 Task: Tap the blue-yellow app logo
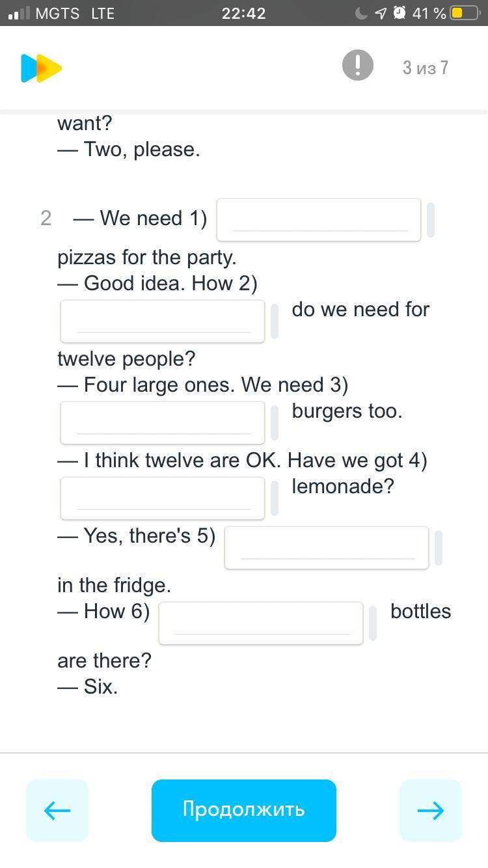[x=41, y=68]
